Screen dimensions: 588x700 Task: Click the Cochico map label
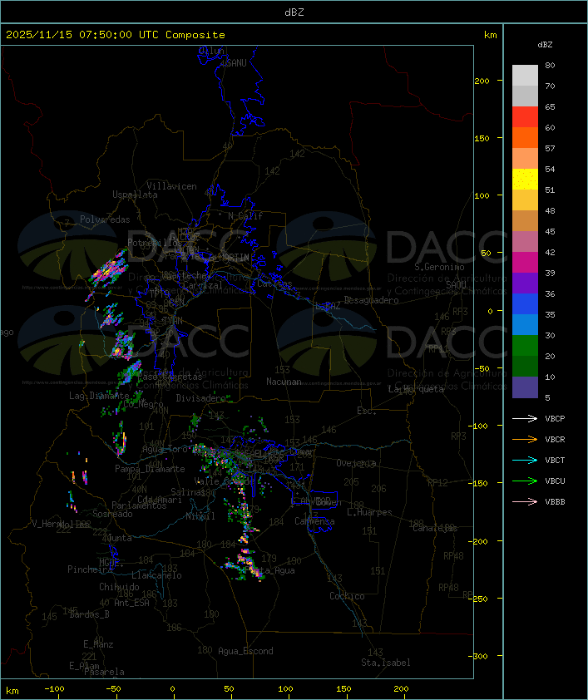[347, 596]
